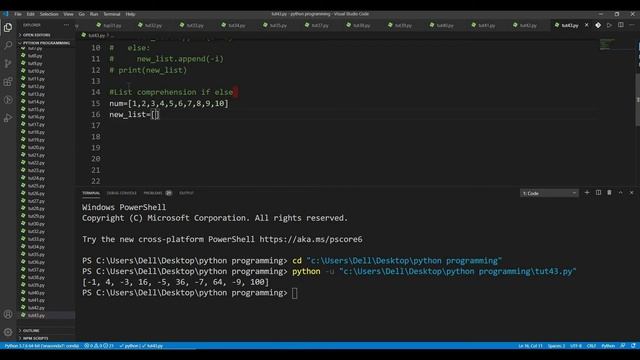Click the aka.ms/pscore6 link in terminal
The image size is (640, 360).
(x=311, y=239)
